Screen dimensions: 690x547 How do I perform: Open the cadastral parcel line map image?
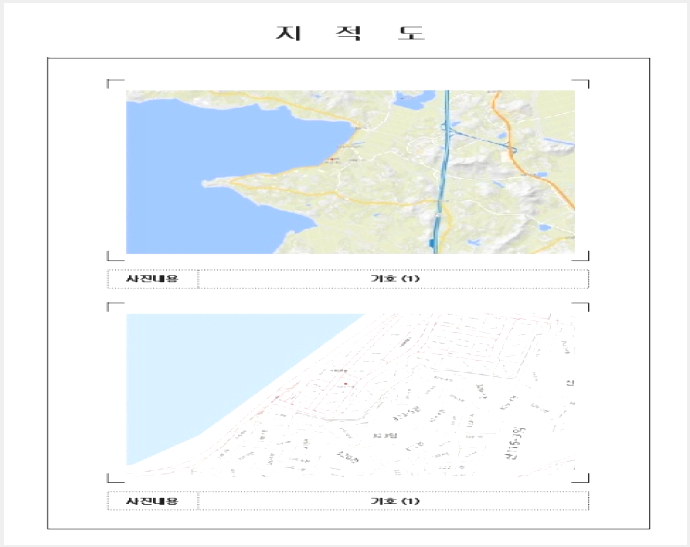pos(350,395)
